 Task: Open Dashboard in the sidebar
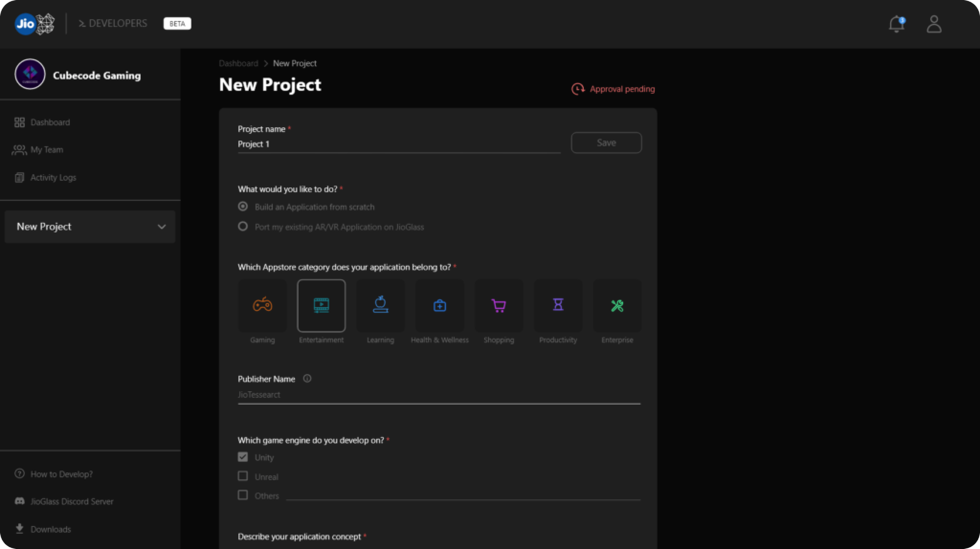click(42, 122)
